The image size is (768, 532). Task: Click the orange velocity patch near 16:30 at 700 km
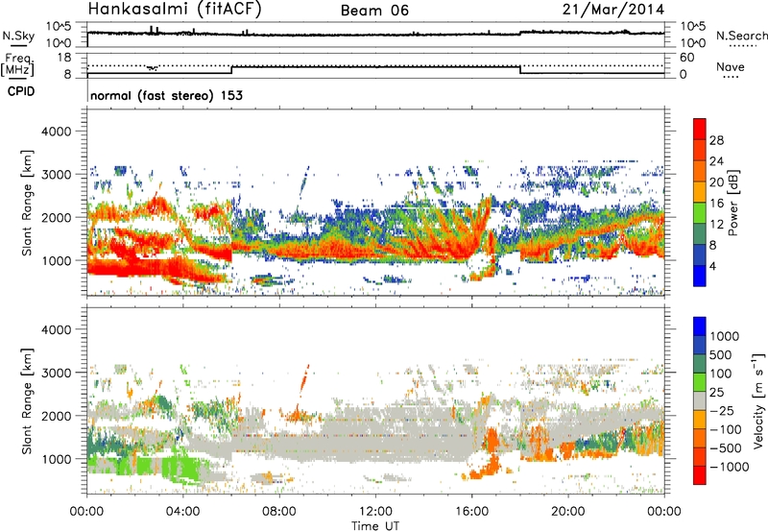coord(486,471)
